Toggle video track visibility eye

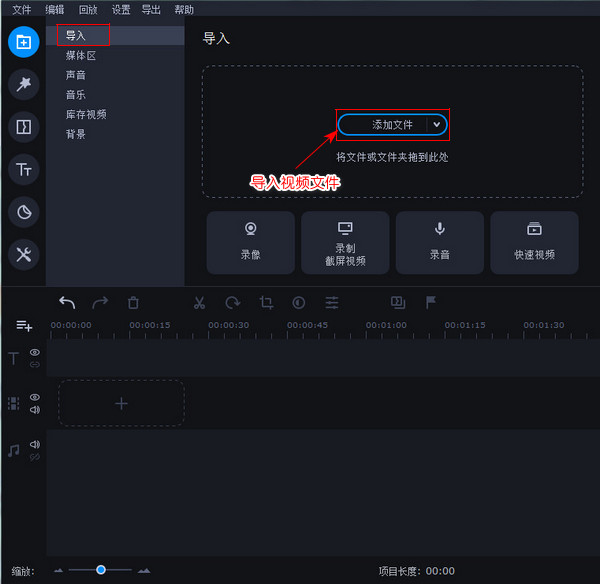point(34,397)
